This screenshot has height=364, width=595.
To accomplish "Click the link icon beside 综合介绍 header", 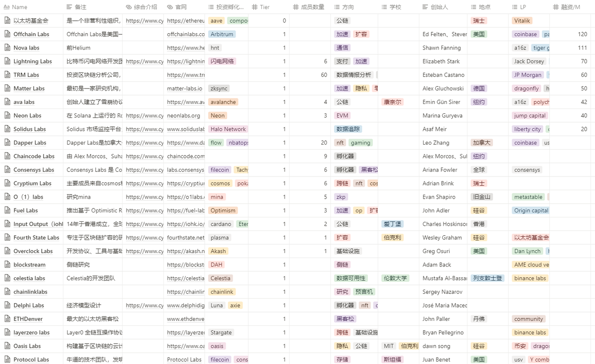I will [129, 7].
